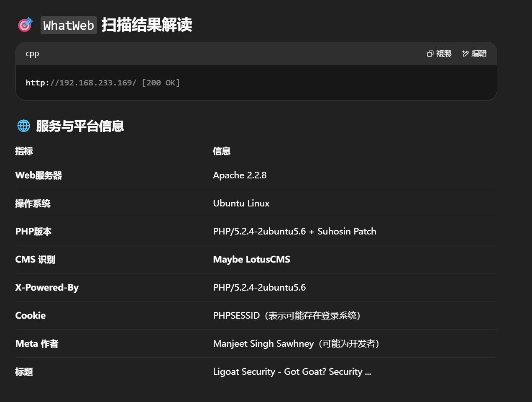Click the 'WhatWeb' inline code label
The height and width of the screenshot is (402, 532).
click(x=69, y=25)
